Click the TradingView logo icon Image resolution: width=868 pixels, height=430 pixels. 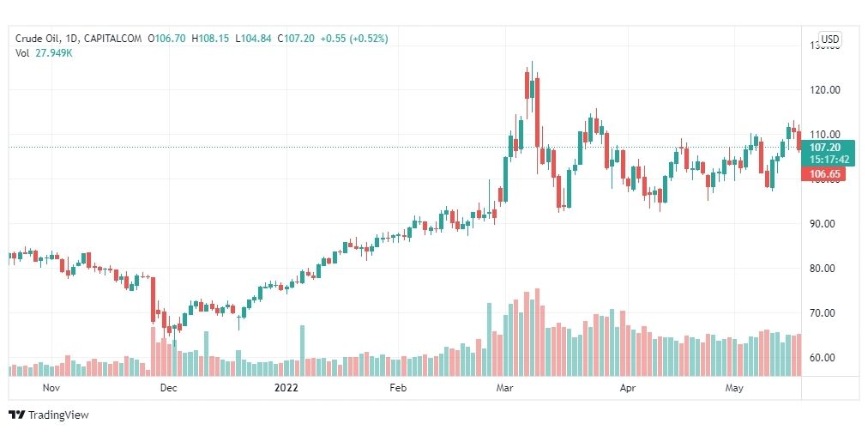(x=16, y=415)
